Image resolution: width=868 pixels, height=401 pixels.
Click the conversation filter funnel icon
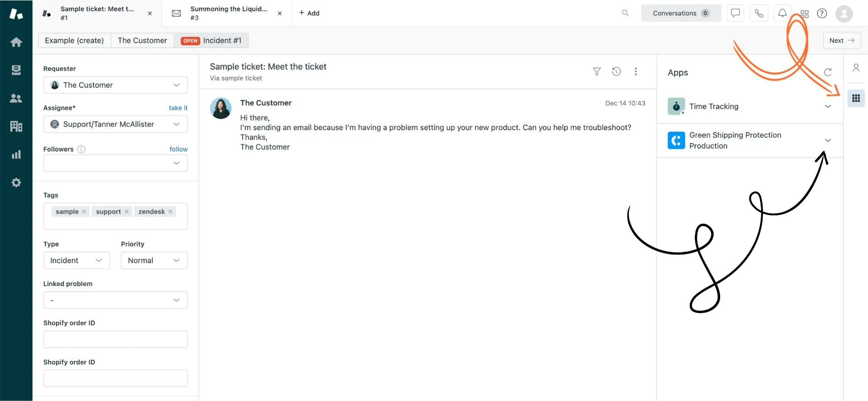(597, 71)
